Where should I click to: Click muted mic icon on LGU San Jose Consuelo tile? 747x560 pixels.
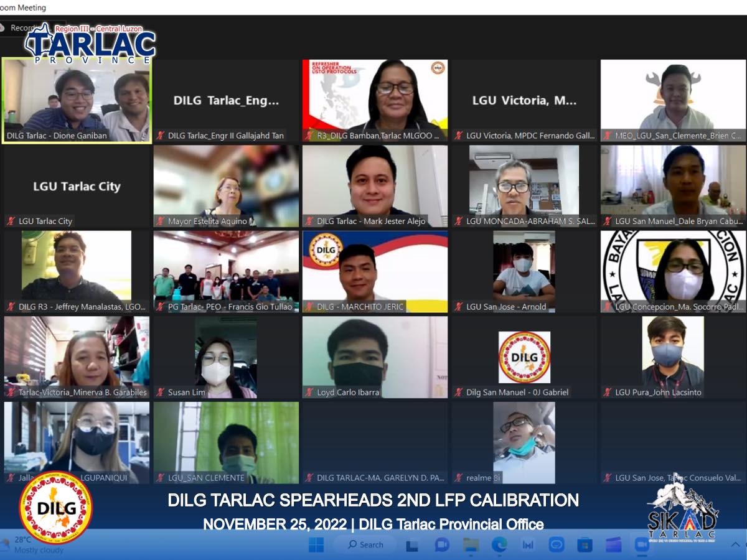coord(608,478)
